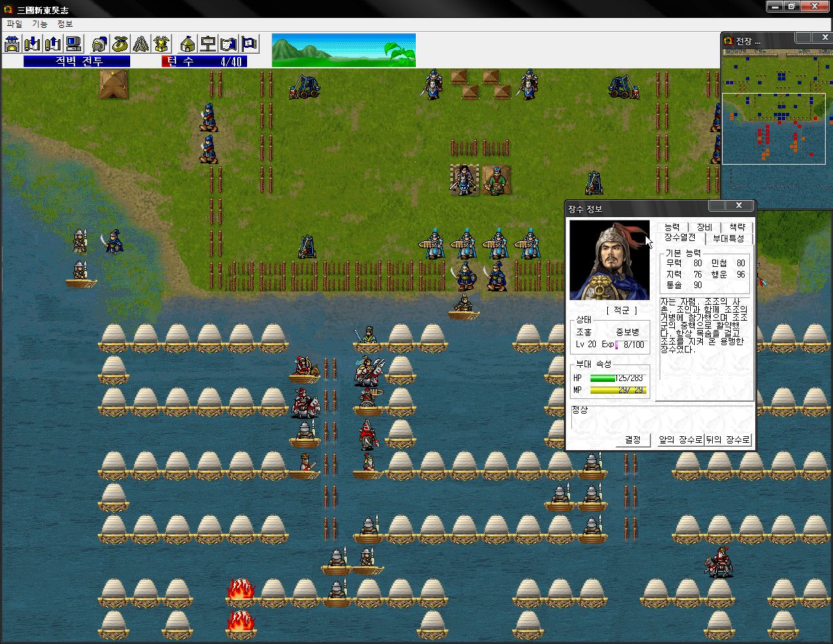The height and width of the screenshot is (644, 833).
Task: Go to previous general with 앞의 장수로
Action: pyautogui.click(x=680, y=440)
